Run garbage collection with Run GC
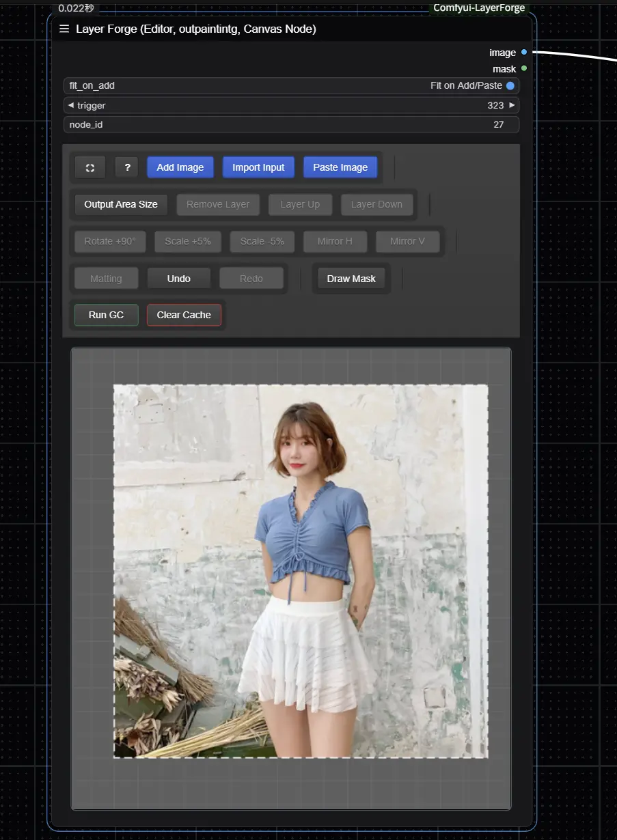Viewport: 617px width, 840px height. [x=106, y=314]
